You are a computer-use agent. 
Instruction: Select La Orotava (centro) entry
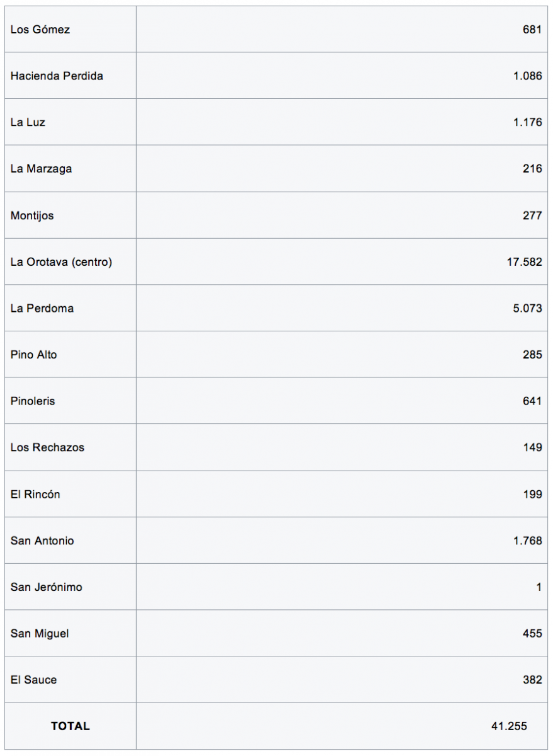tap(61, 262)
